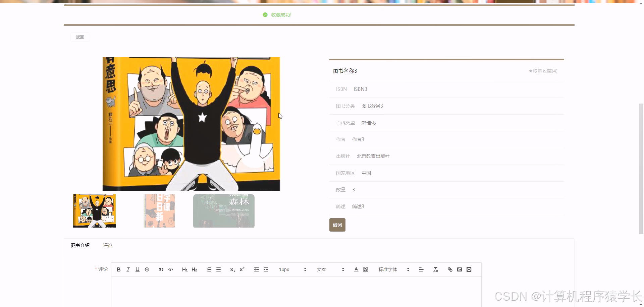
Task: Insert a code block
Action: pos(170,269)
